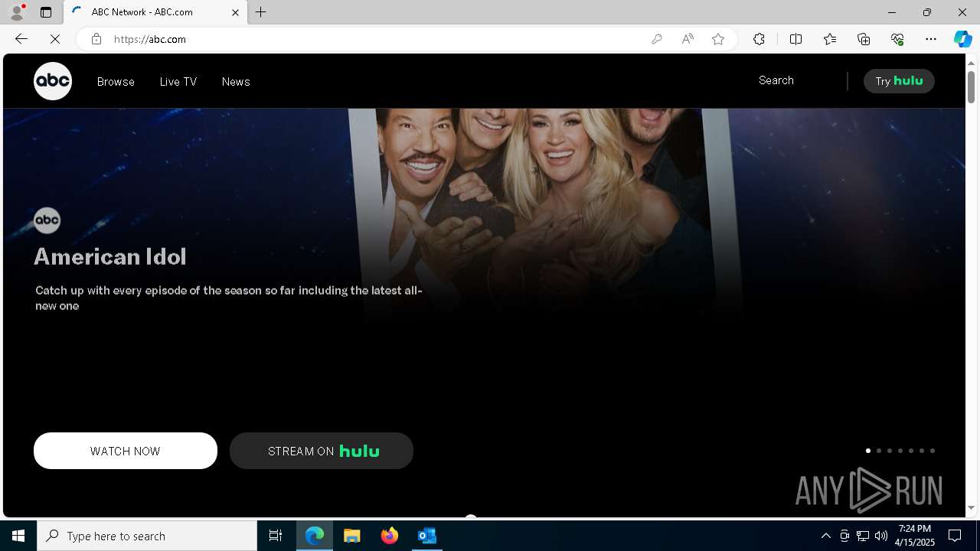Open network status tray icon
This screenshot has height=551, width=980.
pos(863,536)
